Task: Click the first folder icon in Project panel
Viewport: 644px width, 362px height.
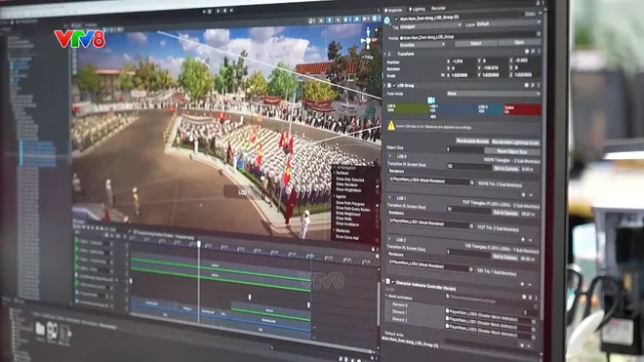Action: click(x=40, y=329)
